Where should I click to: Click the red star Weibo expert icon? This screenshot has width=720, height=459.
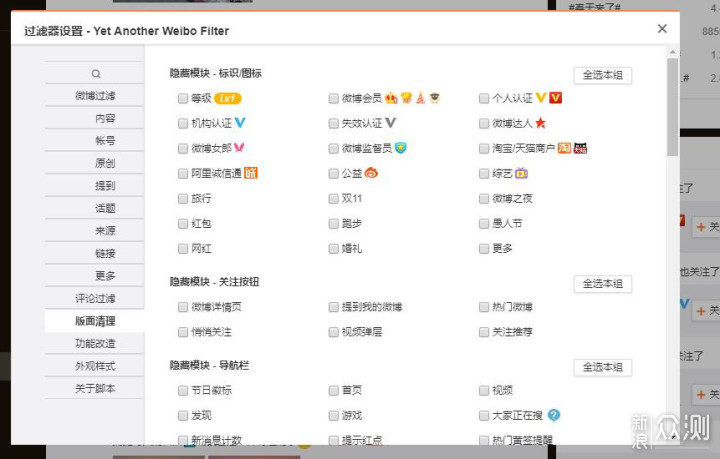[540, 123]
